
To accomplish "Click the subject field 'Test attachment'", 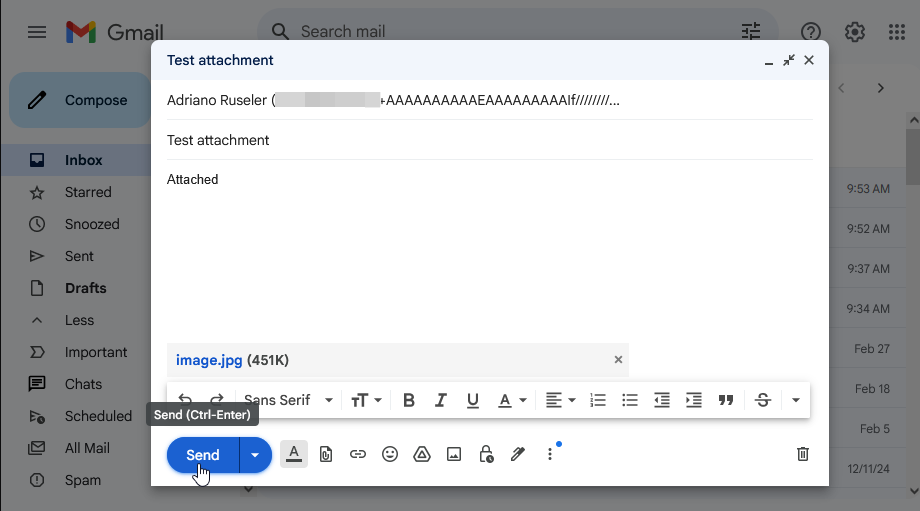I will point(490,140).
